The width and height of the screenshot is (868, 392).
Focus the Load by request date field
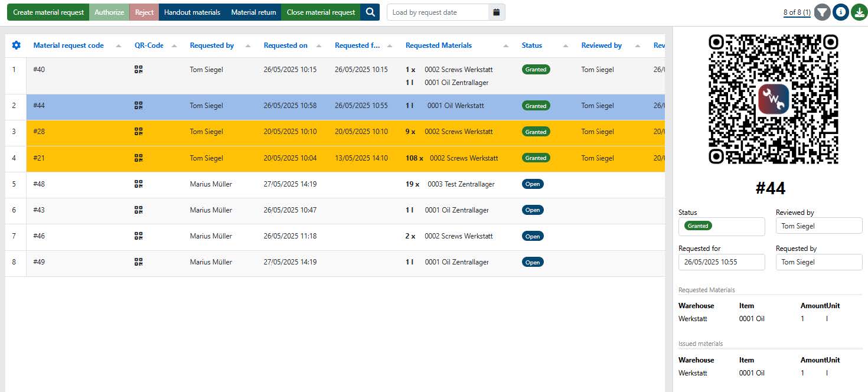coord(438,12)
